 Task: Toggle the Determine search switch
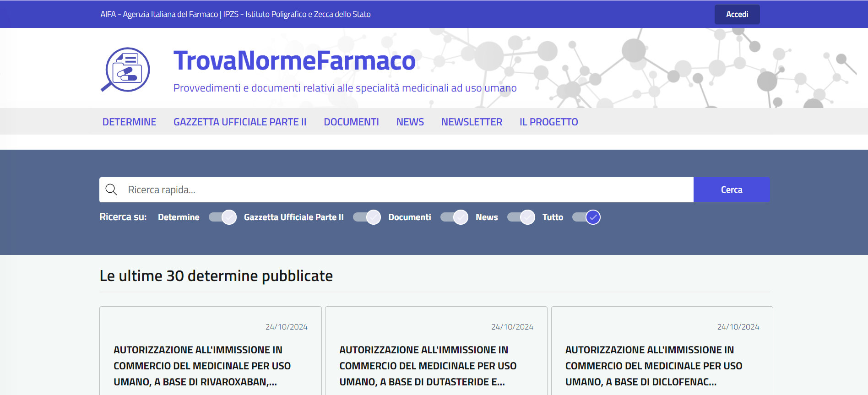[x=222, y=217]
